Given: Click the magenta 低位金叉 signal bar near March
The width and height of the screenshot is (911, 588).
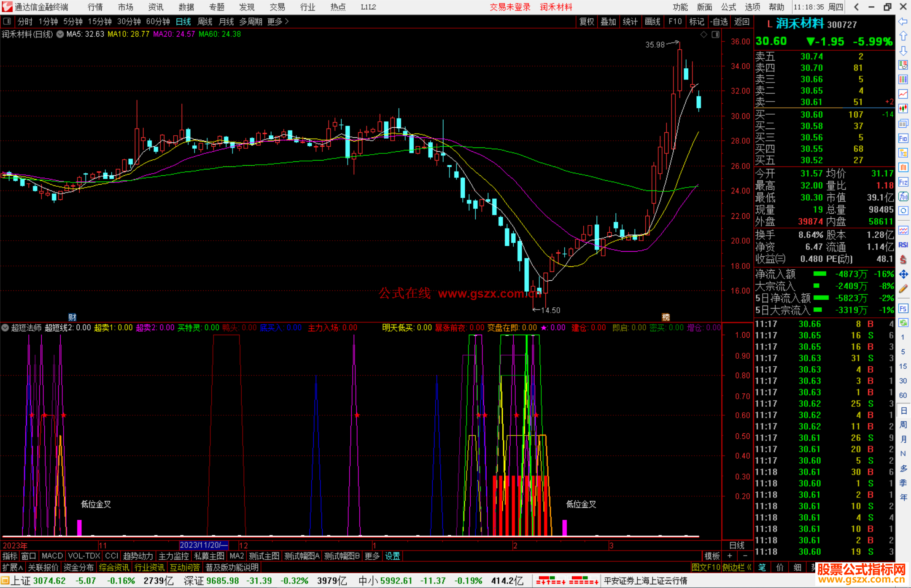Looking at the screenshot, I should click(x=564, y=528).
